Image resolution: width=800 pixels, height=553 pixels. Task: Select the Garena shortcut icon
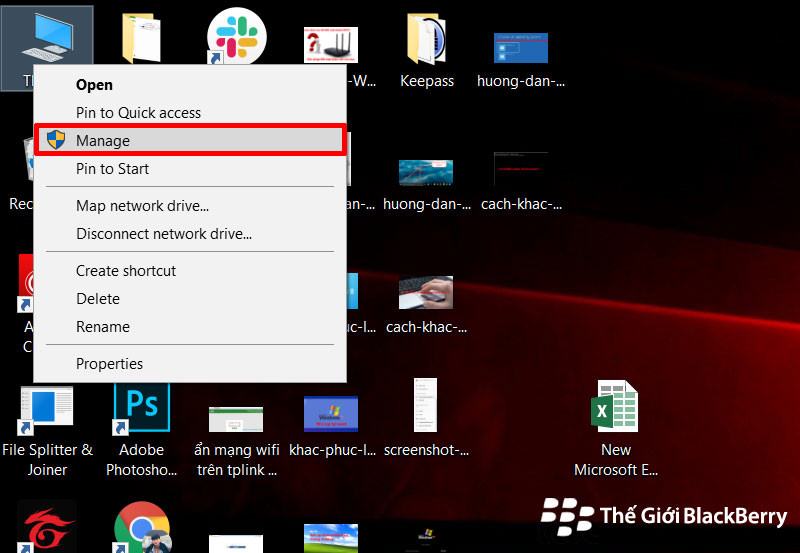(x=47, y=528)
